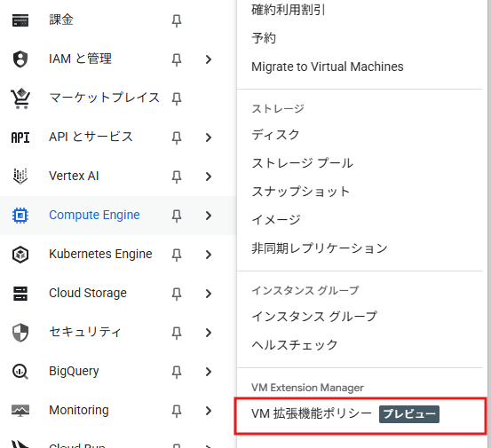Click the ストレージ section heading
The width and height of the screenshot is (491, 448).
pyautogui.click(x=277, y=108)
